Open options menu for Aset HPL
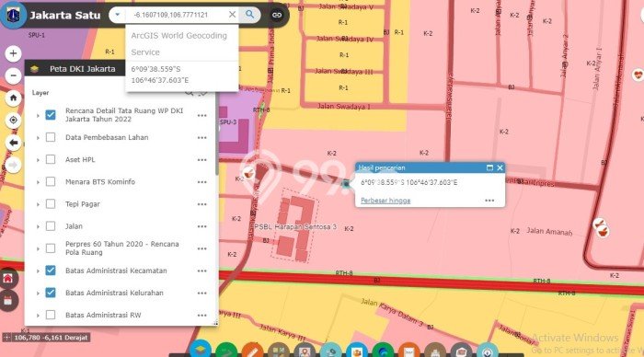 (201, 160)
